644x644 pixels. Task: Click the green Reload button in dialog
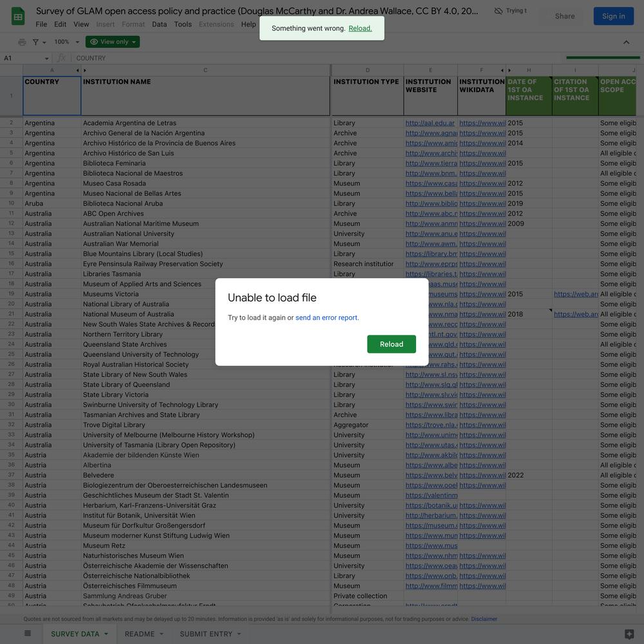(x=392, y=344)
